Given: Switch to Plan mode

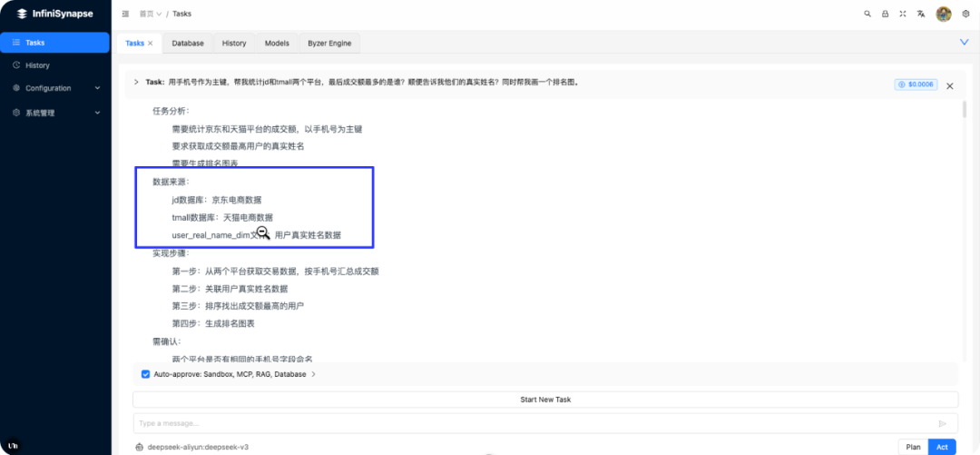Looking at the screenshot, I should point(913,447).
